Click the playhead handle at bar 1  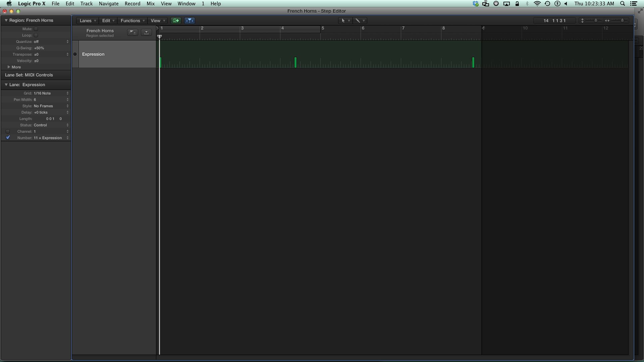pos(160,37)
